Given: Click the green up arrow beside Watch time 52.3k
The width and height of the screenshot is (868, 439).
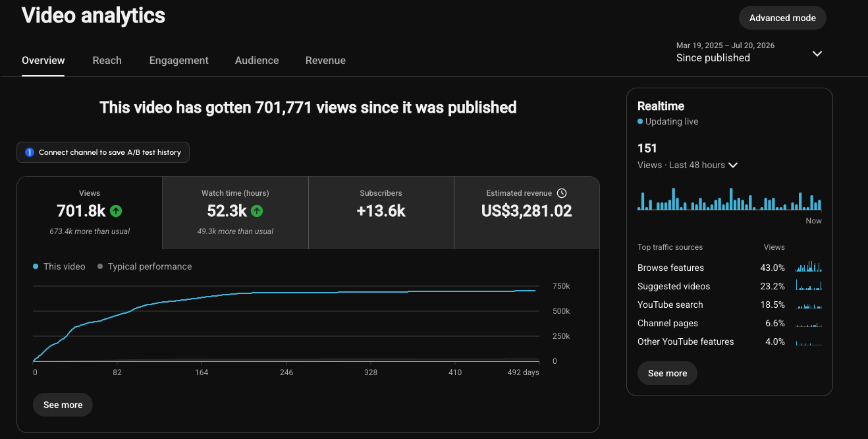Looking at the screenshot, I should 257,211.
